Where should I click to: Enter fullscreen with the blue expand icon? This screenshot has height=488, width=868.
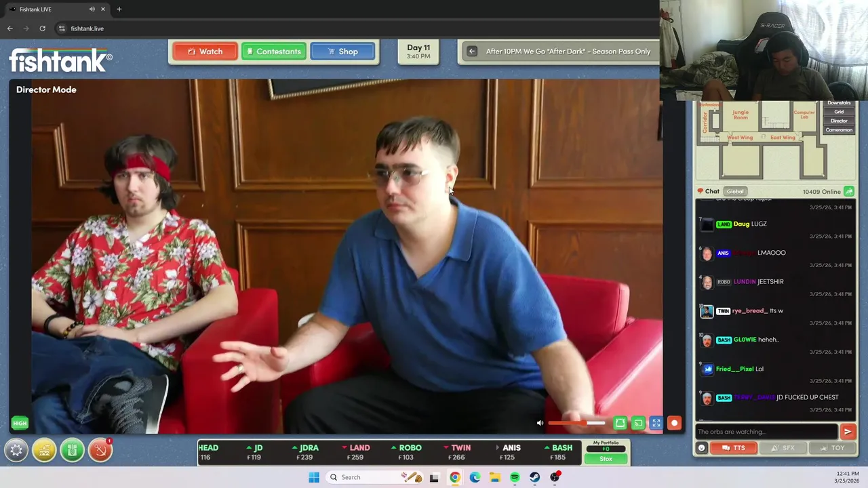(656, 423)
